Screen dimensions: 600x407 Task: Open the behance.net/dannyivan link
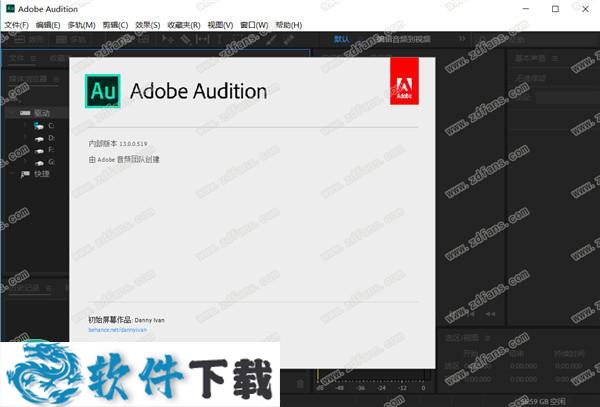[x=117, y=330]
